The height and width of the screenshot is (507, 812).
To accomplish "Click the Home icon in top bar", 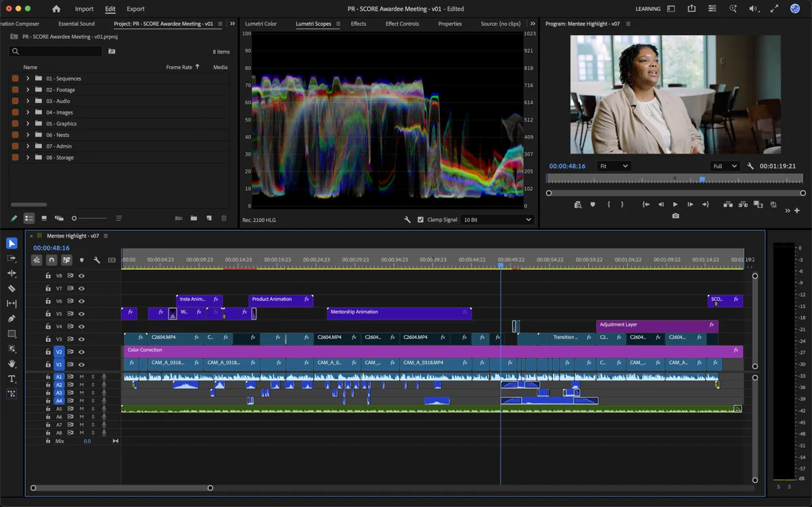I will [x=56, y=9].
